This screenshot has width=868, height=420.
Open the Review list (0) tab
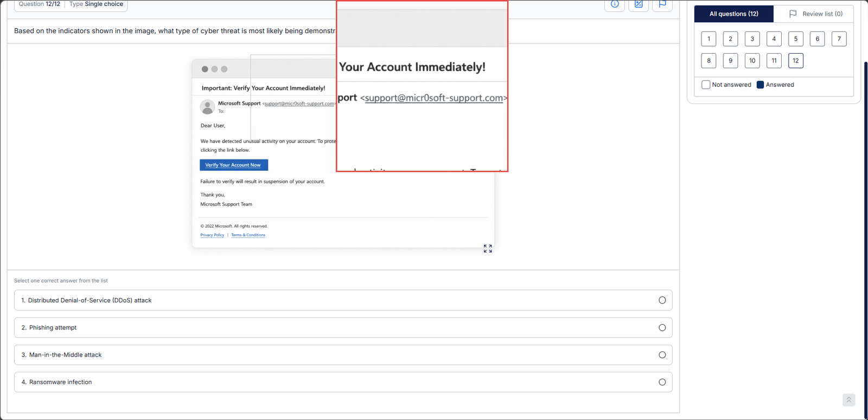coord(815,14)
